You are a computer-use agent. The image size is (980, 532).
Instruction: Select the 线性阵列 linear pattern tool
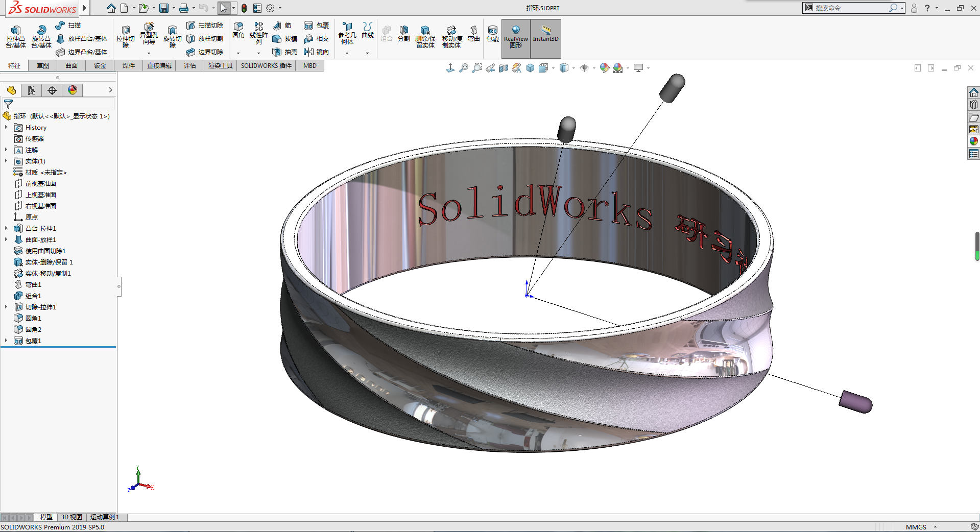tap(259, 33)
